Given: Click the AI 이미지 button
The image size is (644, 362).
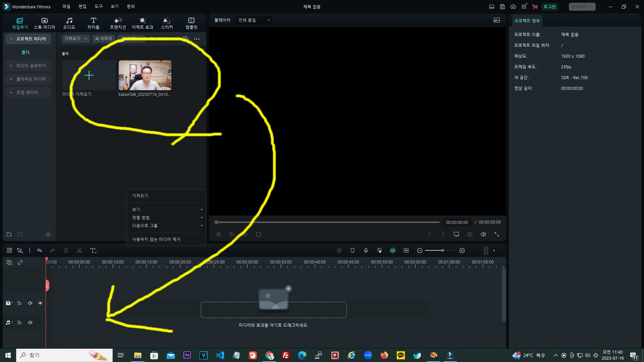Looking at the screenshot, I should [x=104, y=39].
